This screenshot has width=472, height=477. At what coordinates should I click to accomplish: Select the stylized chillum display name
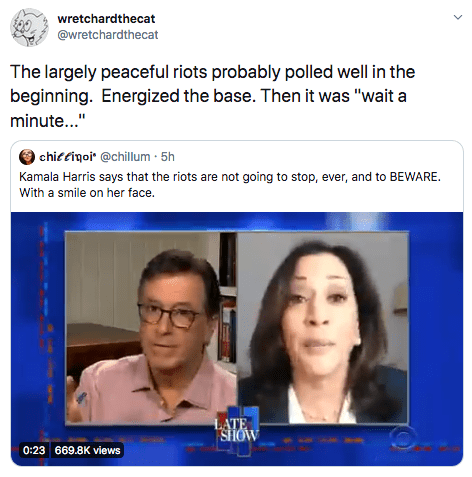coord(68,157)
